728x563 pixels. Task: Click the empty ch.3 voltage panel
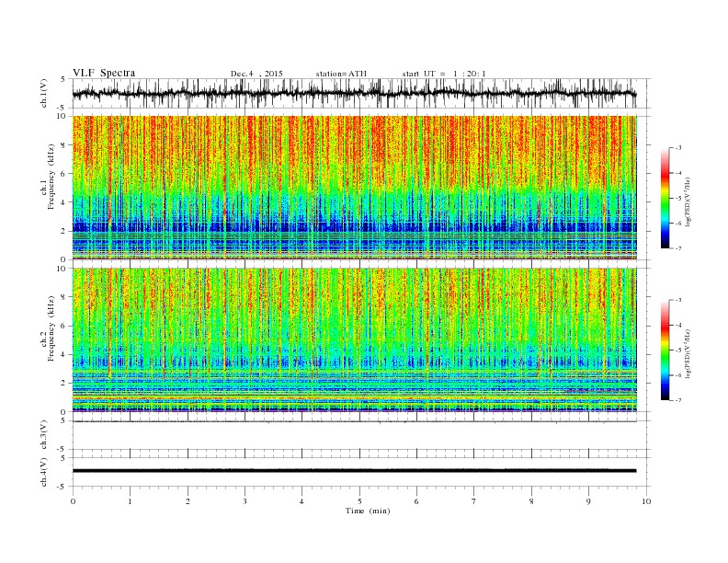click(x=361, y=435)
